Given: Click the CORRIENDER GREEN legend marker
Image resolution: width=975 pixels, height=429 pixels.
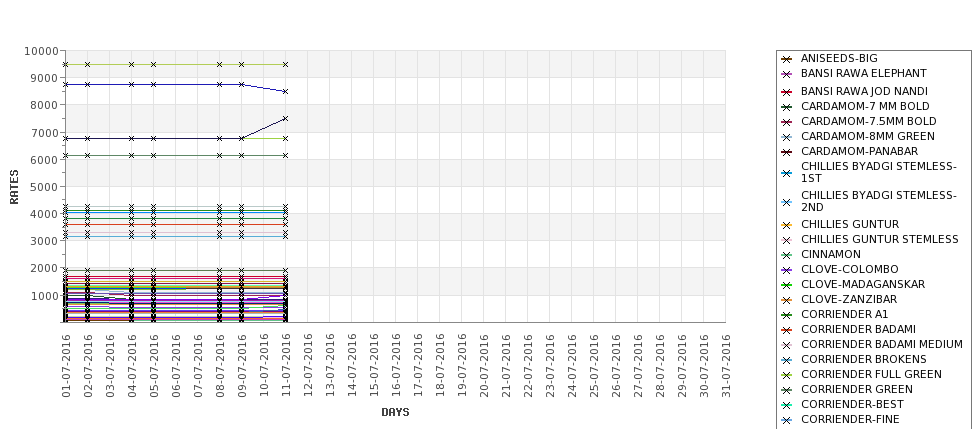Looking at the screenshot, I should [x=787, y=390].
